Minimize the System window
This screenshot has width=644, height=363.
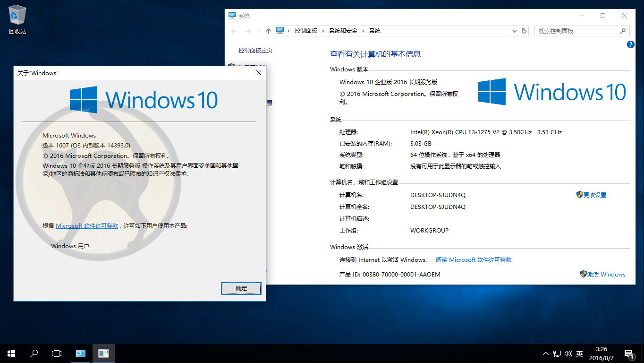581,16
